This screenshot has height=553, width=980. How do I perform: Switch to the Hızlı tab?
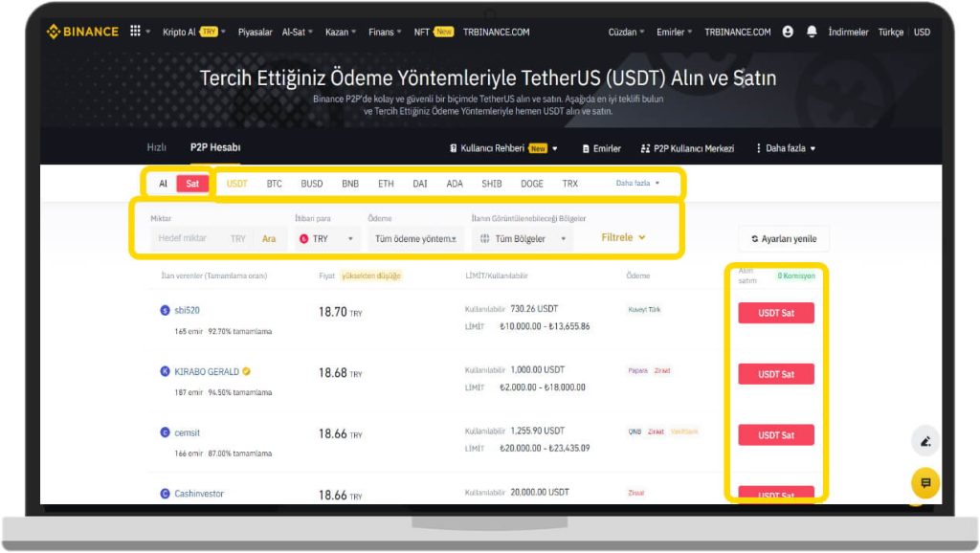[x=156, y=147]
